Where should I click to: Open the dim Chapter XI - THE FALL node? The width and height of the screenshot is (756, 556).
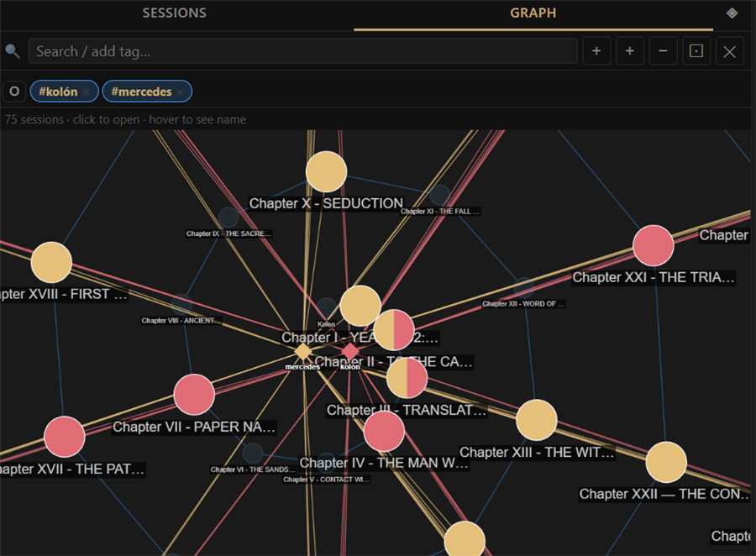pos(439,195)
